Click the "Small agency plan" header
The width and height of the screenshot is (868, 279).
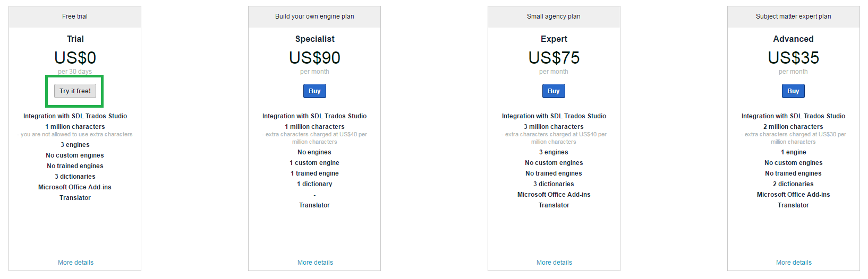coord(554,16)
